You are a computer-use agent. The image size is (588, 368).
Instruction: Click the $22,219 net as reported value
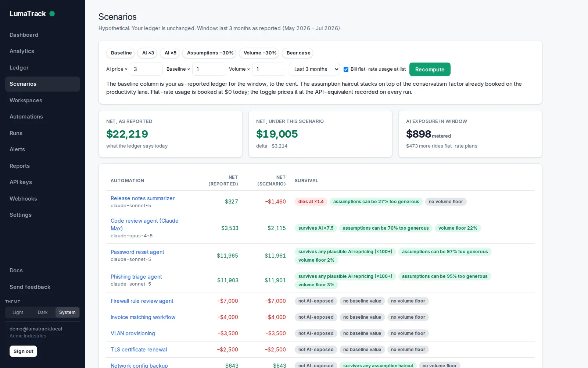coord(127,134)
